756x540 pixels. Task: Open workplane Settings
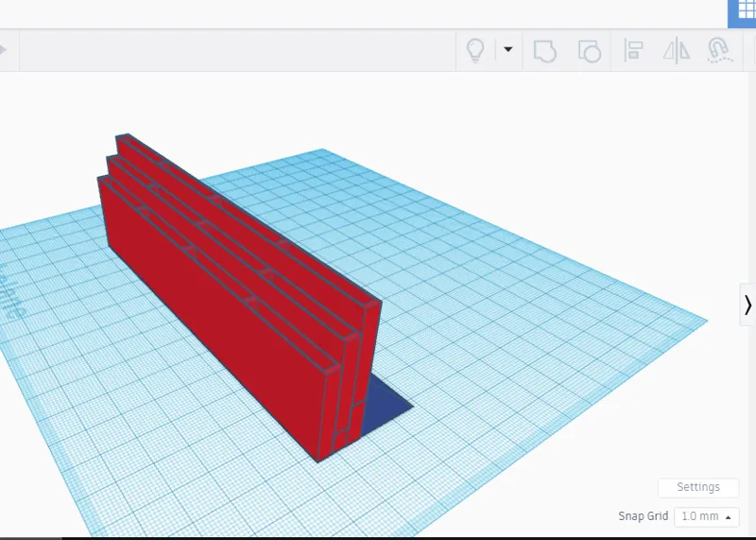pos(698,487)
